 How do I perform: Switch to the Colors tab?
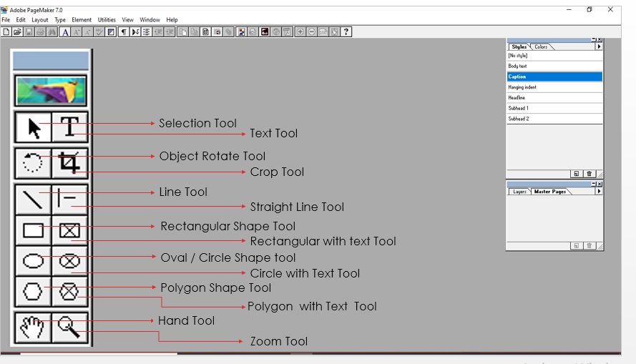coord(541,46)
